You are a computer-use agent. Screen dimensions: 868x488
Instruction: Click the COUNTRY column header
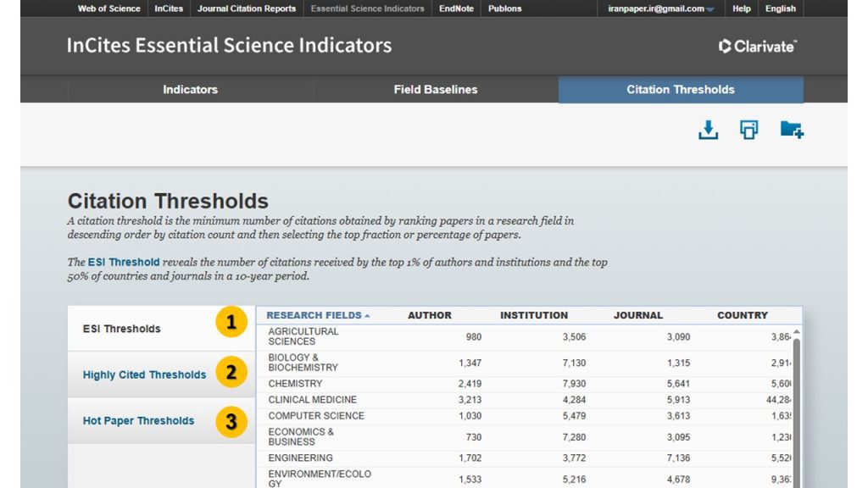(x=743, y=315)
